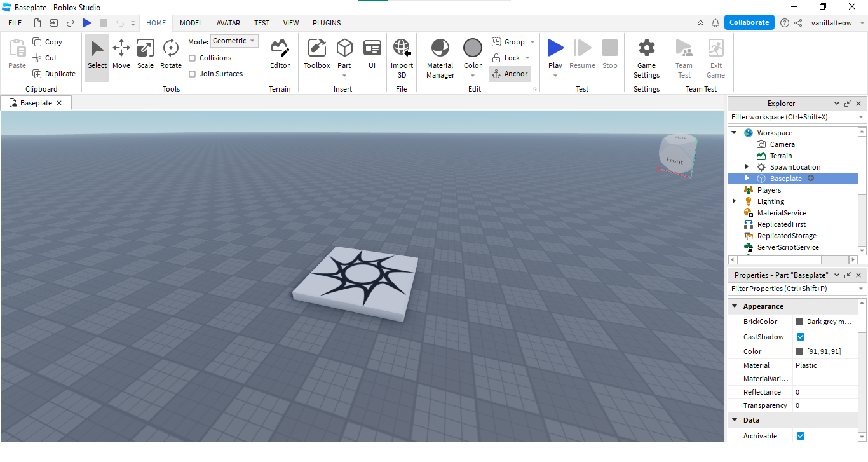Open the Toolbox panel
Image resolution: width=868 pixels, height=462 pixels.
(316, 55)
